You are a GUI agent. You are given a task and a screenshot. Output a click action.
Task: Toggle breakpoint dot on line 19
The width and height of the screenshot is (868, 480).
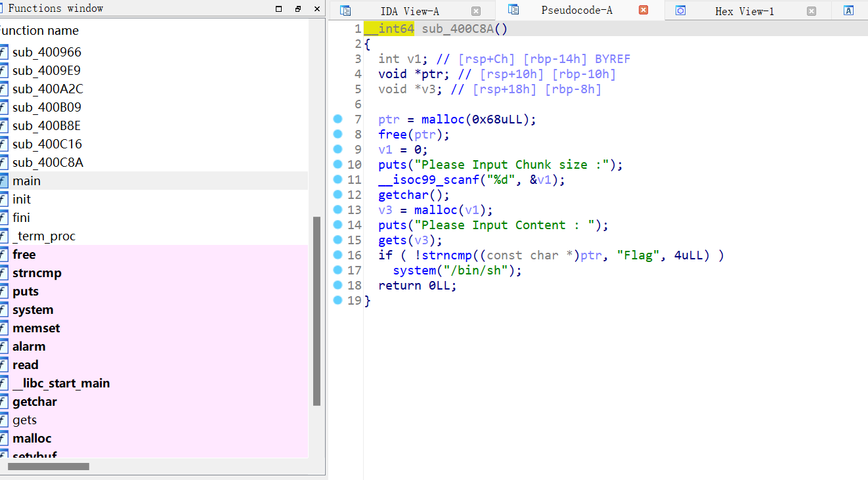337,300
